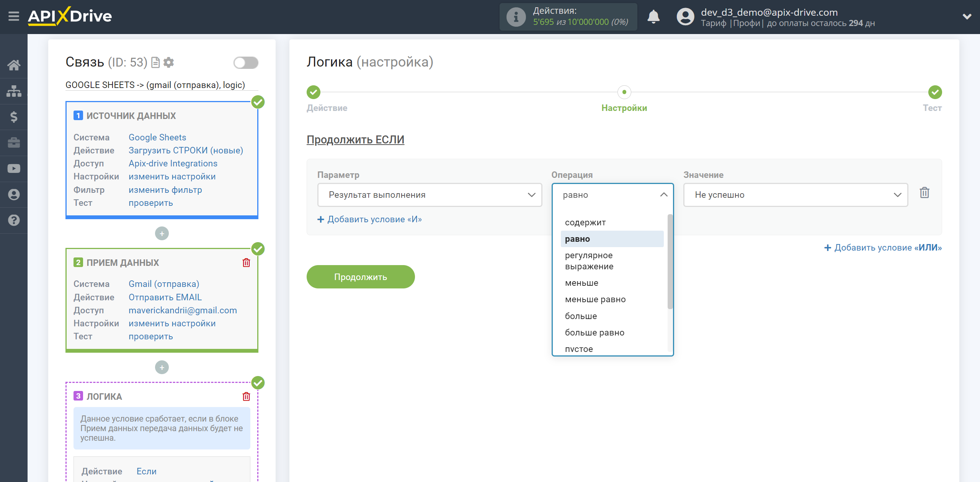Select содержит operation
Screen dimensions: 980x482
coord(612,223)
